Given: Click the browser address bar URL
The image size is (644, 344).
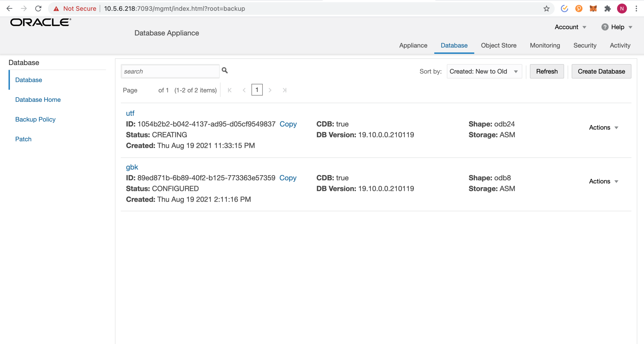Looking at the screenshot, I should pyautogui.click(x=174, y=9).
